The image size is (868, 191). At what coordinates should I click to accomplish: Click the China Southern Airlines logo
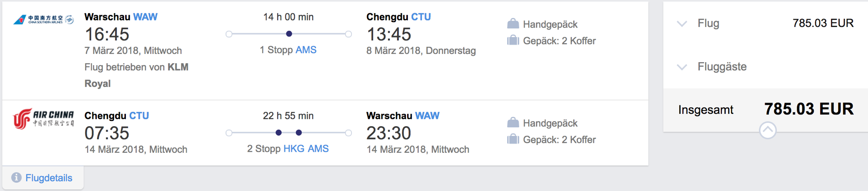pyautogui.click(x=43, y=20)
